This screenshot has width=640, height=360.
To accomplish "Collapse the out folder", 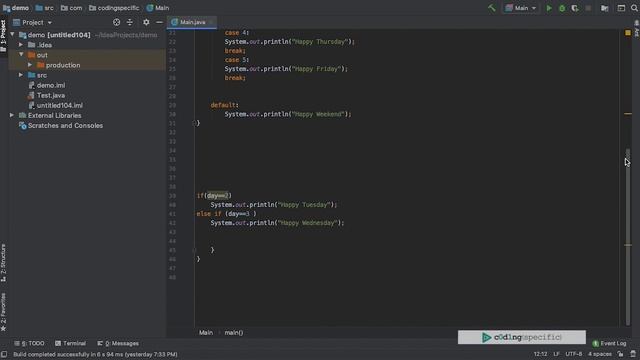I will (21, 54).
